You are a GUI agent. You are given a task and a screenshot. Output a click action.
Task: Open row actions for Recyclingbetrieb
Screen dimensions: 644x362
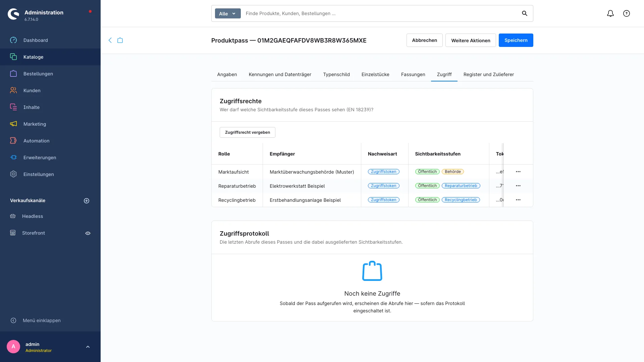518,200
